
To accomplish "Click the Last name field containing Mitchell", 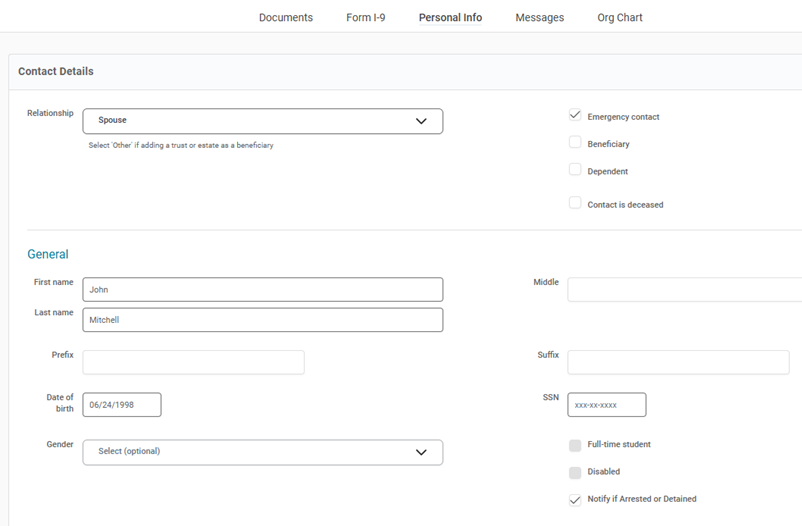I will tap(262, 320).
